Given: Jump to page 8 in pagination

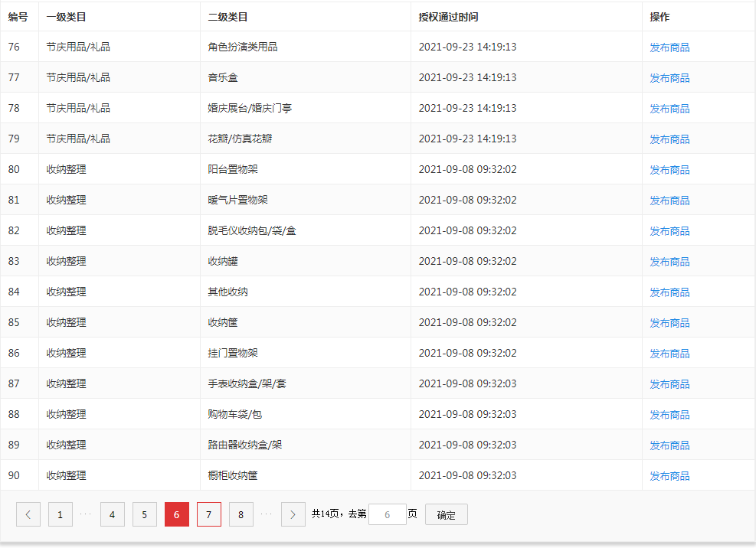Looking at the screenshot, I should 241,514.
